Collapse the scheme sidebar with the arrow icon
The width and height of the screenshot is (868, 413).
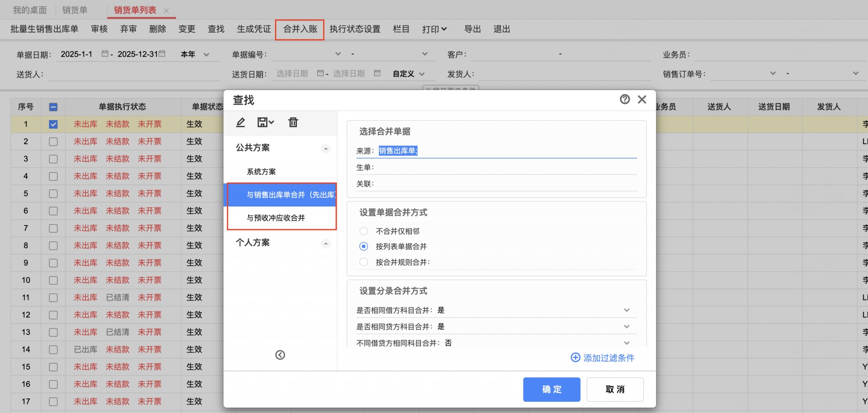[280, 355]
